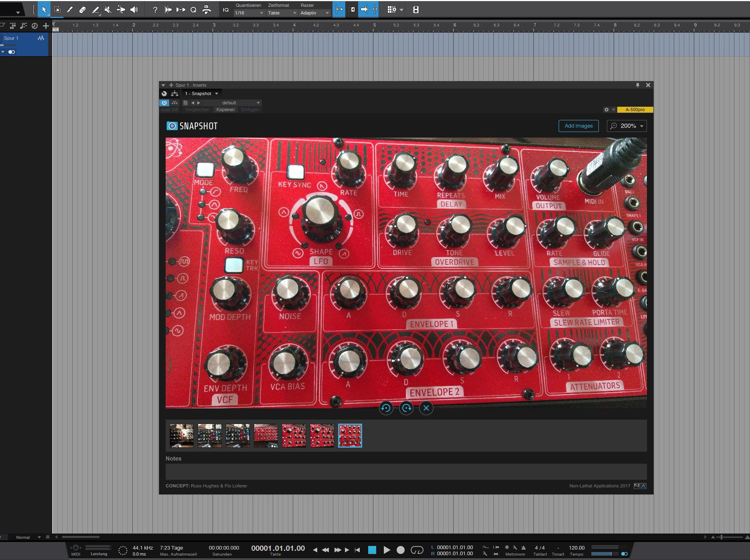Select the Range tool

click(x=57, y=10)
